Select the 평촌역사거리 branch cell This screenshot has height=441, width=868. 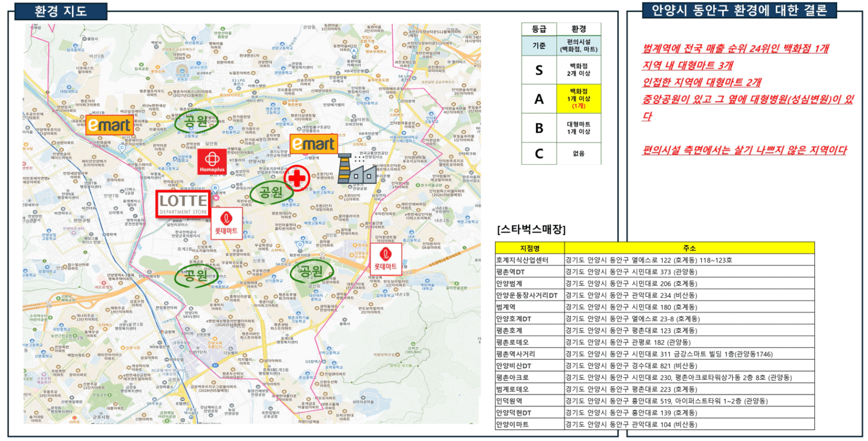[530, 354]
